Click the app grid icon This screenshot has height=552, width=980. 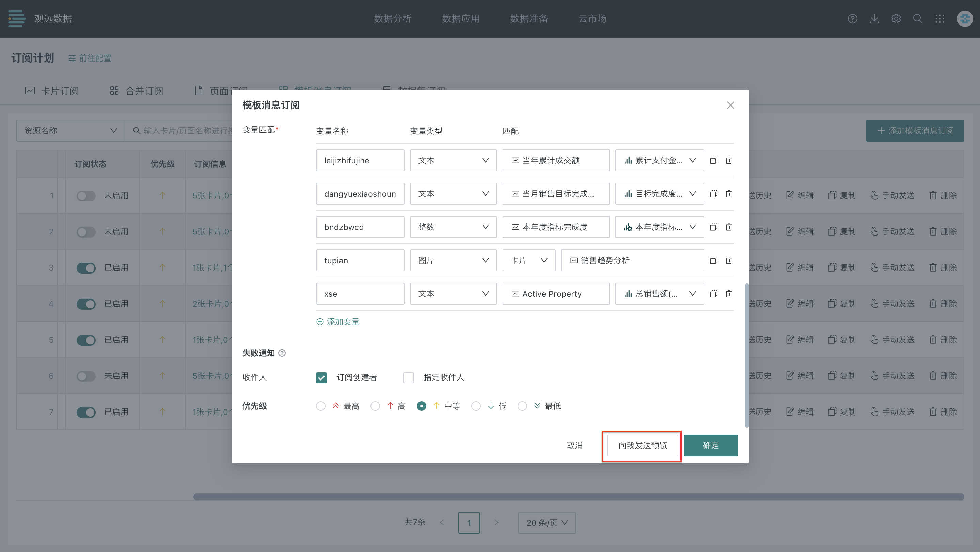pos(940,19)
